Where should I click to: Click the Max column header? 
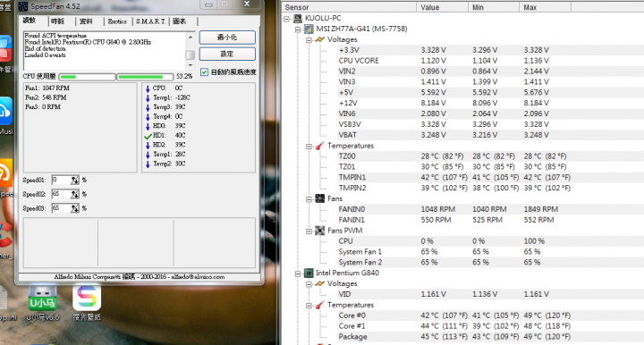[545, 7]
